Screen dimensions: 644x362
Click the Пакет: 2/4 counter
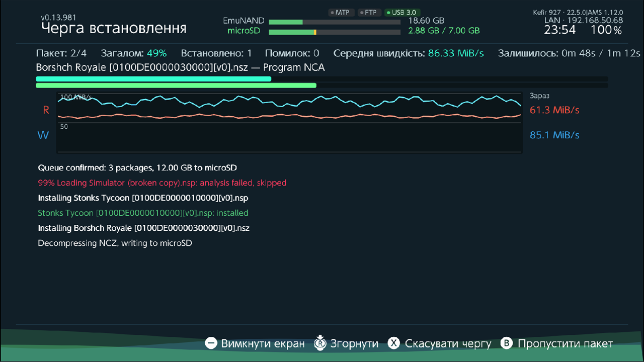(x=61, y=53)
